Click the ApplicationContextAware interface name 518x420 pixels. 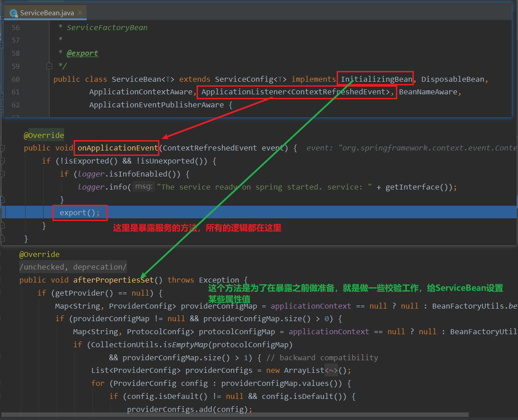(141, 92)
